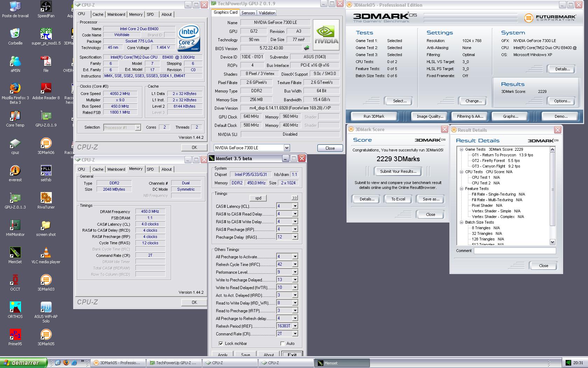The image size is (588, 368).
Task: Click the MemSet timings expand arrows button
Action: (x=295, y=198)
